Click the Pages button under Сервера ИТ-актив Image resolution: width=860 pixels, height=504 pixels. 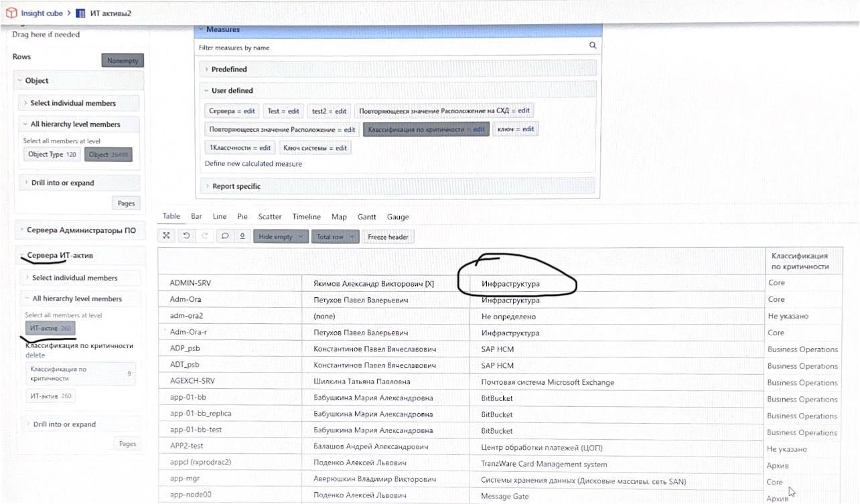(x=127, y=444)
